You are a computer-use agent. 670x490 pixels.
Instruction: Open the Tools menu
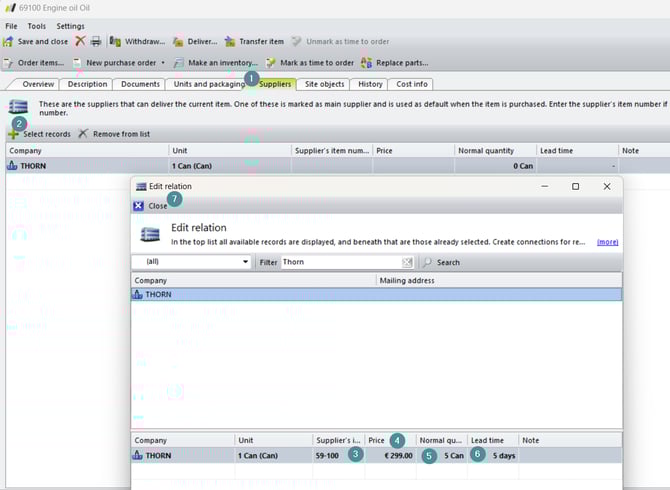[x=37, y=26]
